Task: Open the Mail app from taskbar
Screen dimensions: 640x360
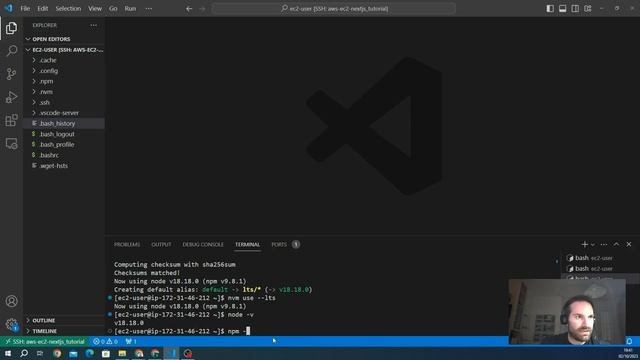Action: (73, 353)
